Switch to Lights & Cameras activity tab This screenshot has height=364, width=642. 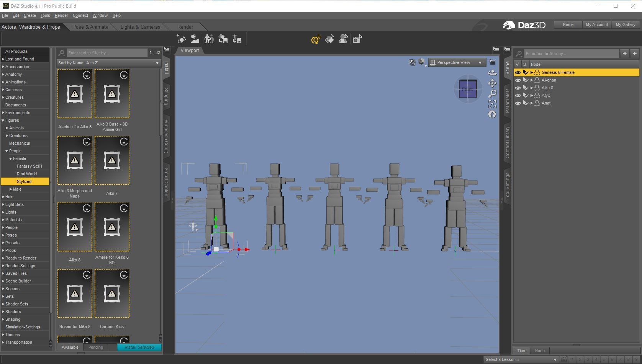click(x=140, y=27)
